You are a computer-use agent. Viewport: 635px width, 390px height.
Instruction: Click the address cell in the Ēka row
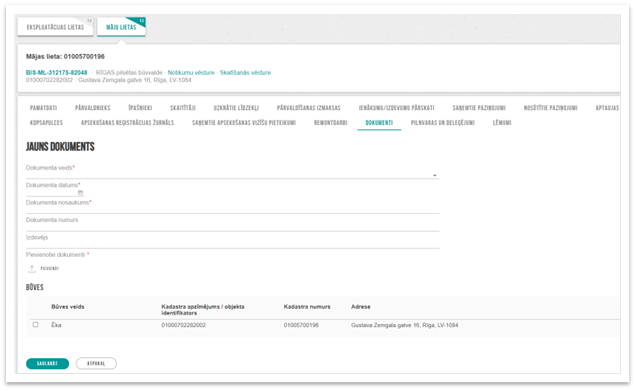(x=405, y=325)
